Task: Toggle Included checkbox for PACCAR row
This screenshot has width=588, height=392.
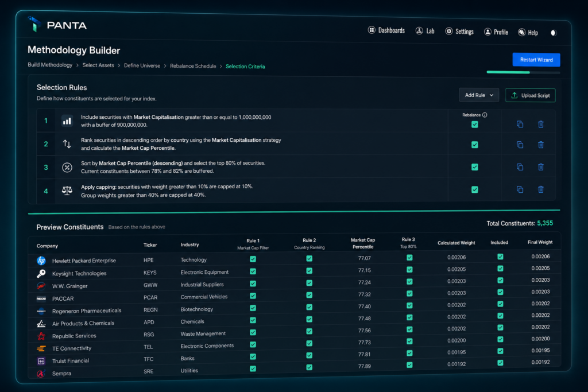Action: tap(500, 292)
